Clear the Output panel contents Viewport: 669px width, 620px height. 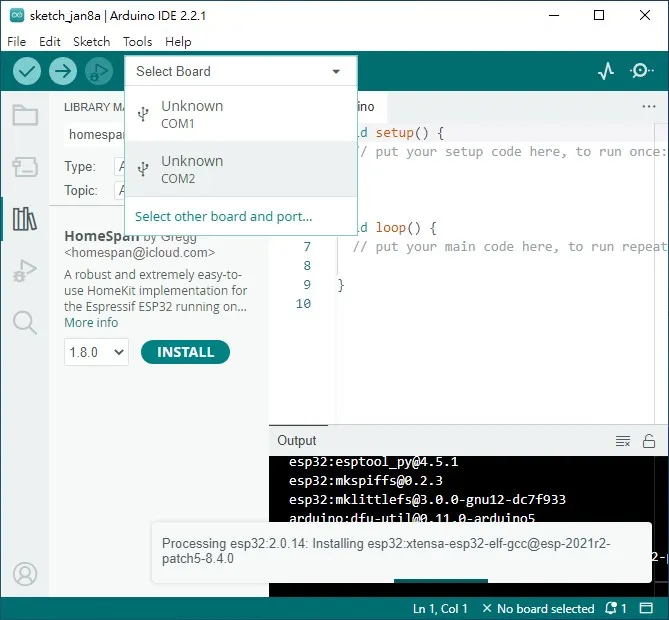[x=623, y=441]
